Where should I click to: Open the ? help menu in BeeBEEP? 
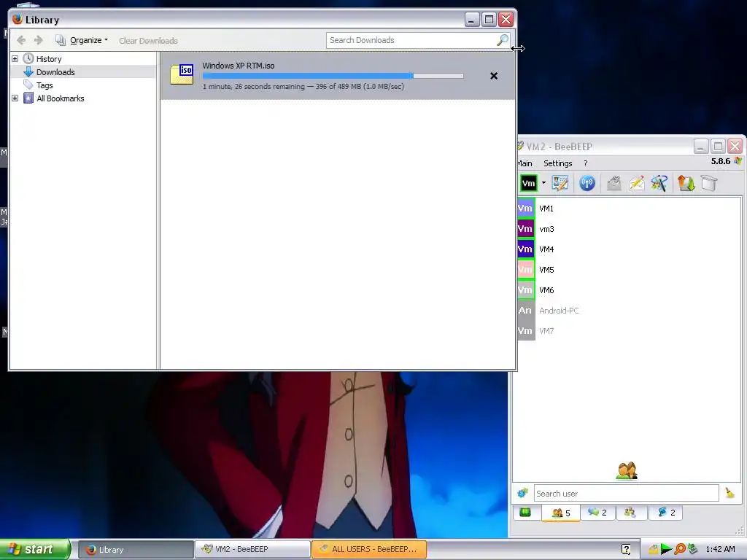586,163
